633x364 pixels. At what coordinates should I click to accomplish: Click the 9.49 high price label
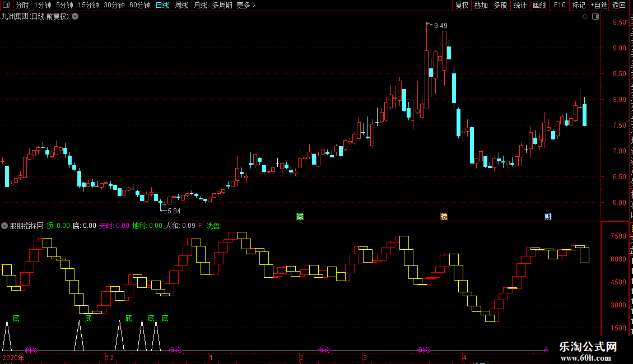tap(441, 25)
